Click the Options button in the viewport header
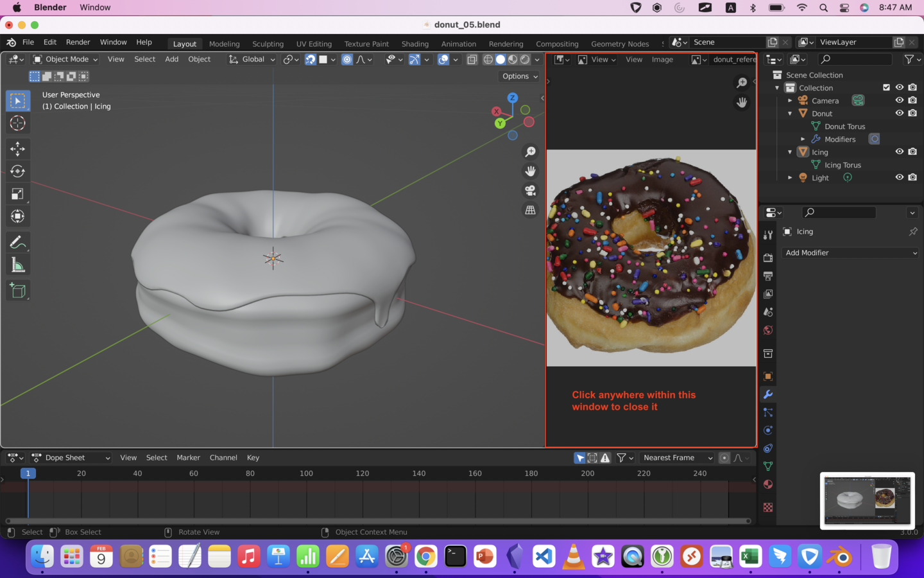Screen dimensions: 924x578 [x=518, y=76]
